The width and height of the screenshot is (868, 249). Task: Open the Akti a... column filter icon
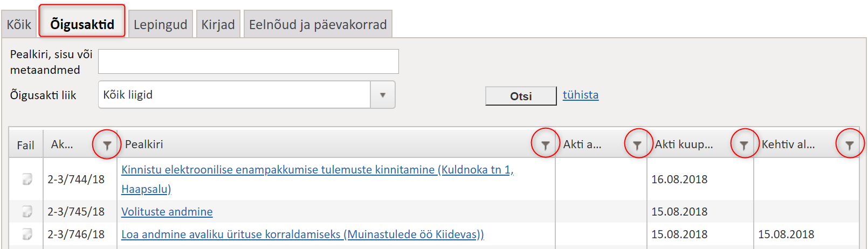click(637, 145)
